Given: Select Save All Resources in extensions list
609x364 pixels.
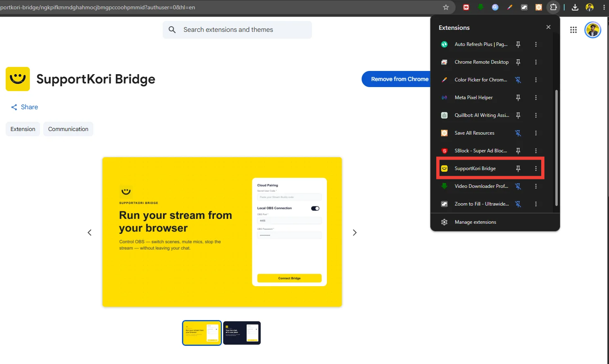Looking at the screenshot, I should coord(474,133).
